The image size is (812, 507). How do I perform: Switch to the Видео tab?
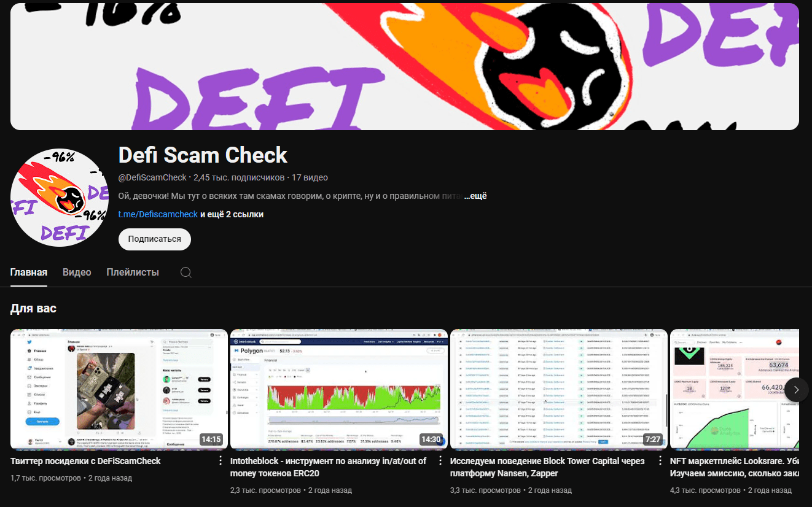click(77, 273)
